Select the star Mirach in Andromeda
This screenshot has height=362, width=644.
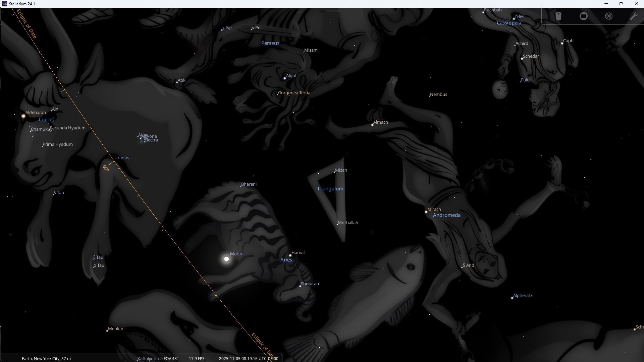(426, 212)
